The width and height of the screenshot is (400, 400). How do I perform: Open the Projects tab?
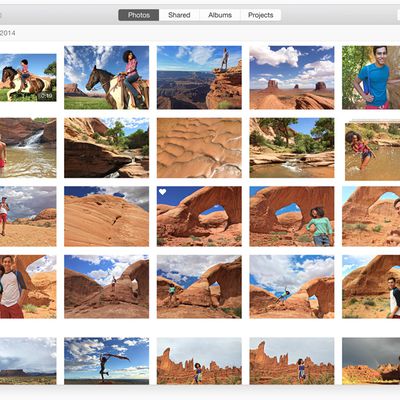261,15
